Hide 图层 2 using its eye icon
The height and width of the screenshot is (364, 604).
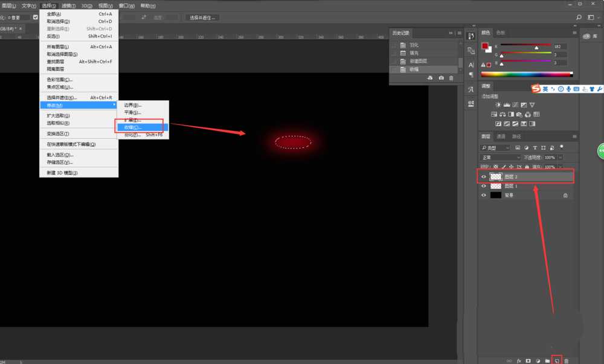pyautogui.click(x=483, y=177)
